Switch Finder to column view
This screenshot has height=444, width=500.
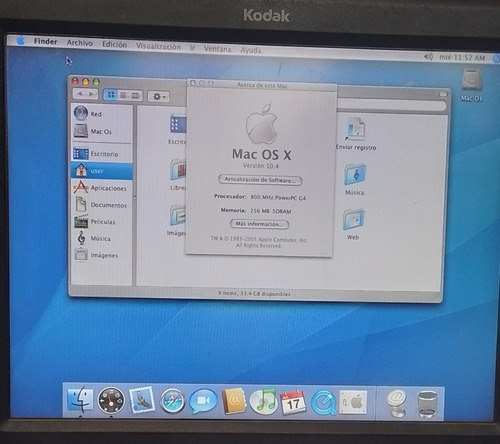[135, 96]
